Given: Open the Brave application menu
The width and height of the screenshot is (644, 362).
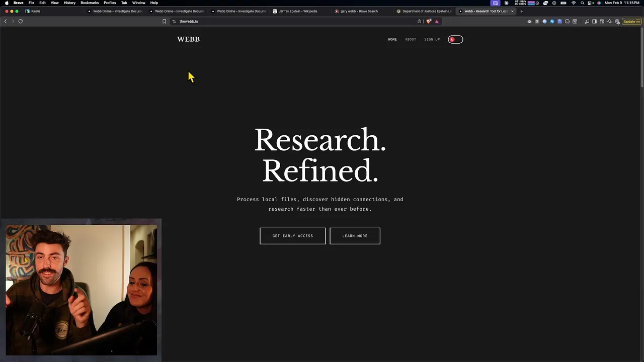Looking at the screenshot, I should tap(19, 3).
